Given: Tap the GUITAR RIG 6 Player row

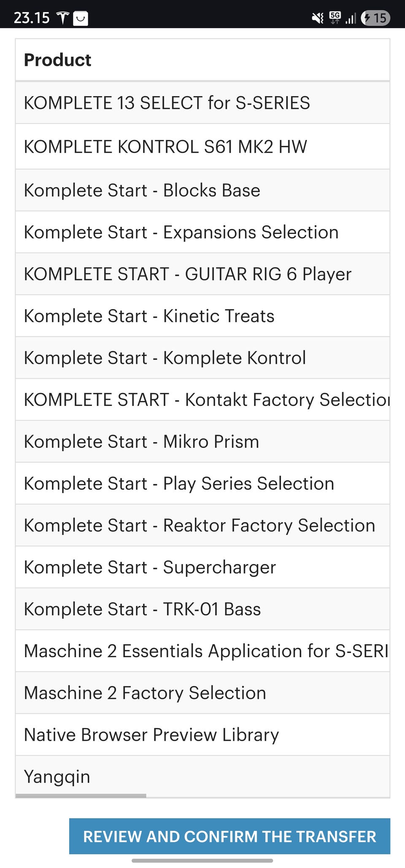Looking at the screenshot, I should [187, 274].
